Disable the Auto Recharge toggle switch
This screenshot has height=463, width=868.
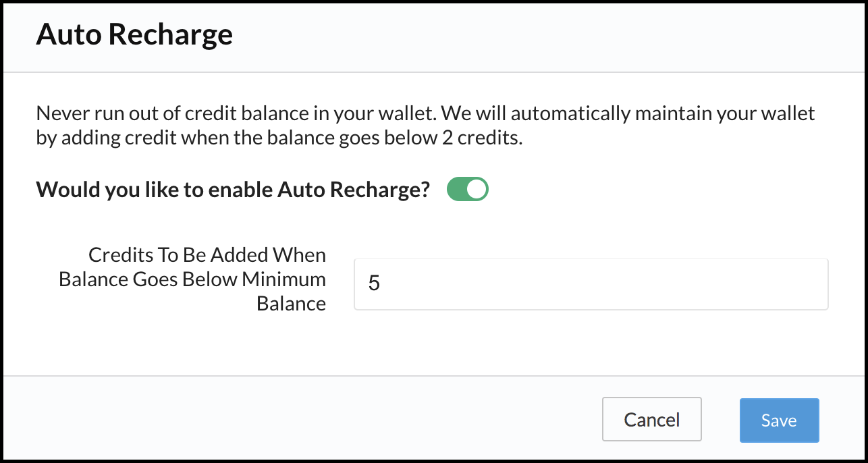tap(467, 190)
